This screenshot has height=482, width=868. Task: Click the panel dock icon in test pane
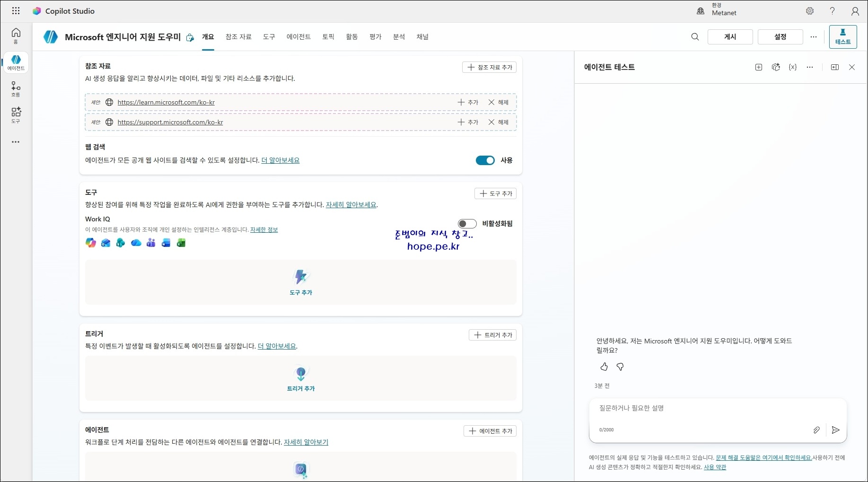835,67
